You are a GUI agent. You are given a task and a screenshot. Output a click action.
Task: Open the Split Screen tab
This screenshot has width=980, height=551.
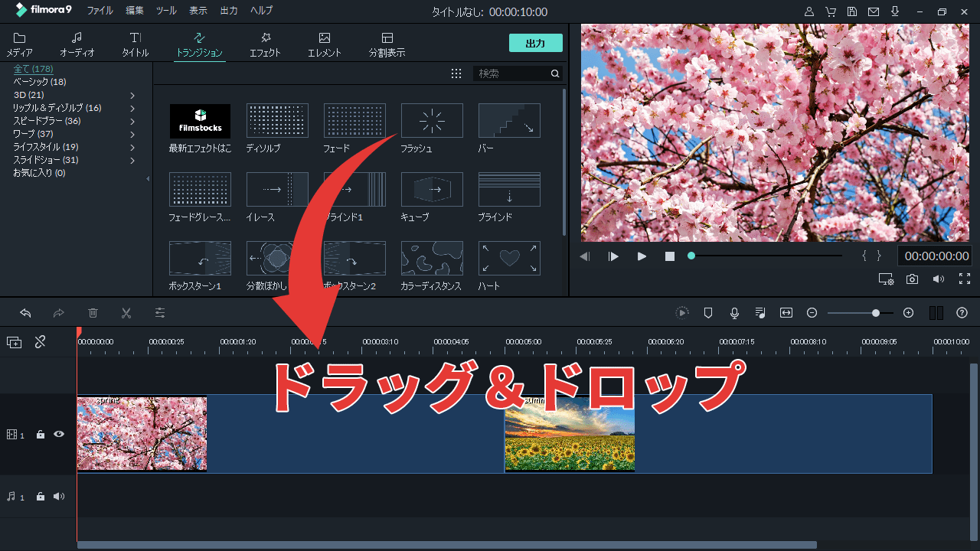(x=387, y=45)
